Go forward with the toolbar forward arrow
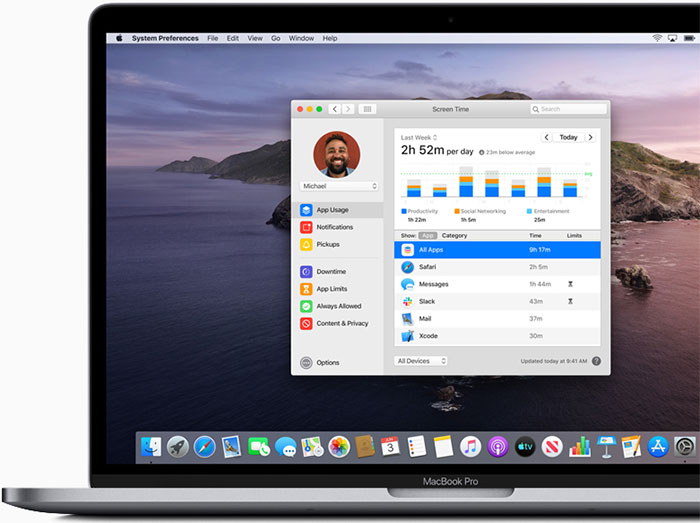This screenshot has width=700, height=523. point(348,109)
